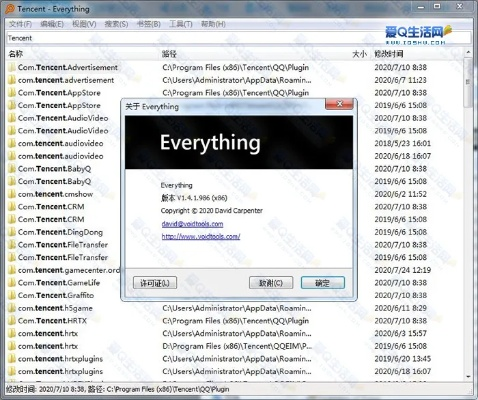Screen dimensions: 478x400
Task: Click folder icon of Com.Tencent.AppStore dated 2019/6/6
Action: tap(12, 105)
